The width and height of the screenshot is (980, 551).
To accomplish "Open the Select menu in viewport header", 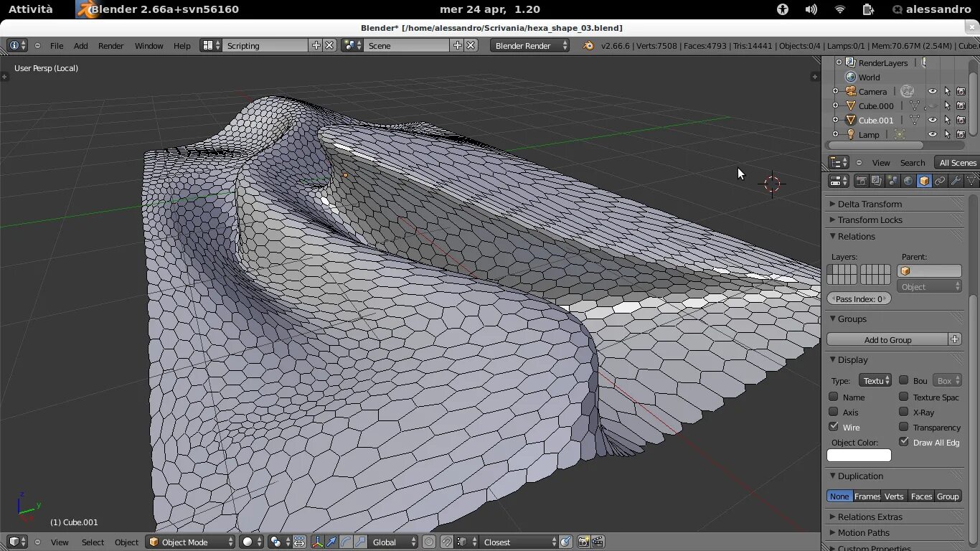I will [x=93, y=542].
